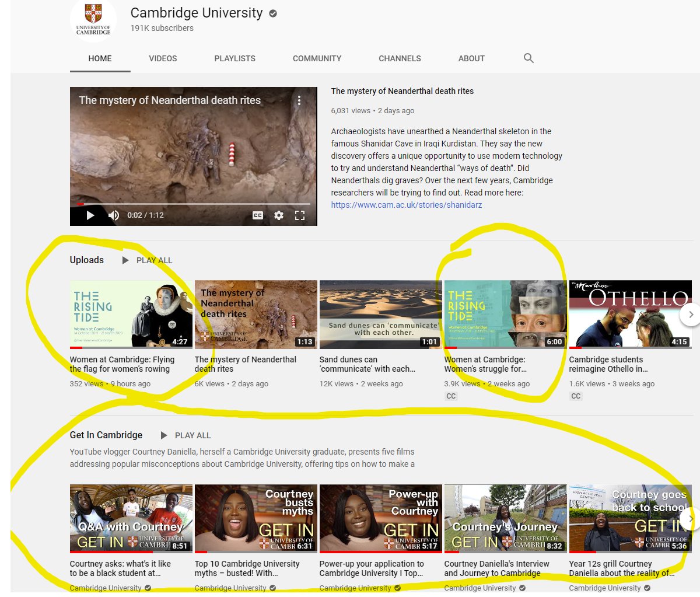Play the Neanderthal death rites video
Screen dimensions: 700x597
(90, 215)
